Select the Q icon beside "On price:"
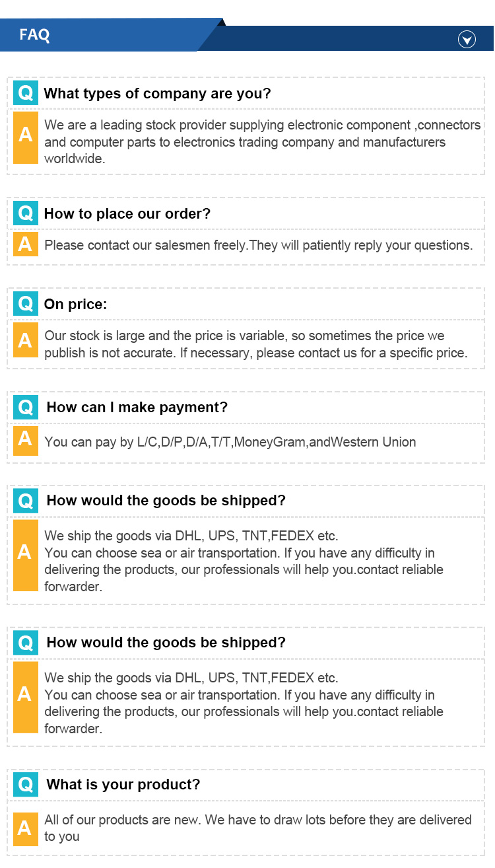 click(x=26, y=303)
